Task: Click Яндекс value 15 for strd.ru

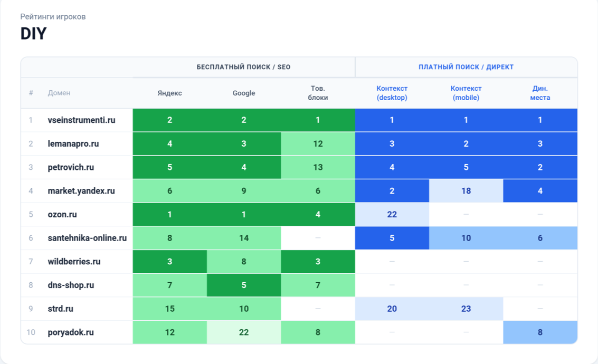Action: click(170, 309)
